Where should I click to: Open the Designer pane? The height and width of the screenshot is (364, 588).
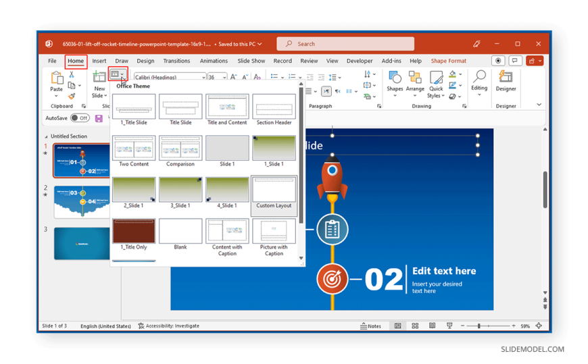[x=506, y=81]
